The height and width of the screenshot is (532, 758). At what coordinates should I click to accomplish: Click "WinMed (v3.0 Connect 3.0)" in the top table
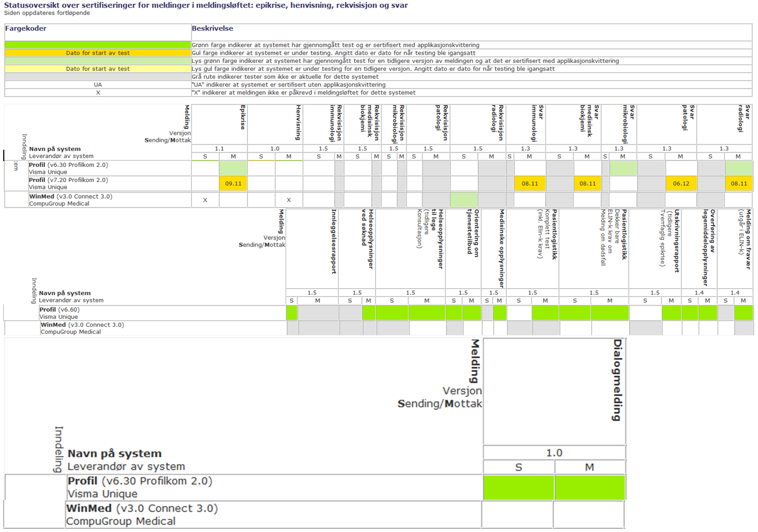click(x=70, y=196)
